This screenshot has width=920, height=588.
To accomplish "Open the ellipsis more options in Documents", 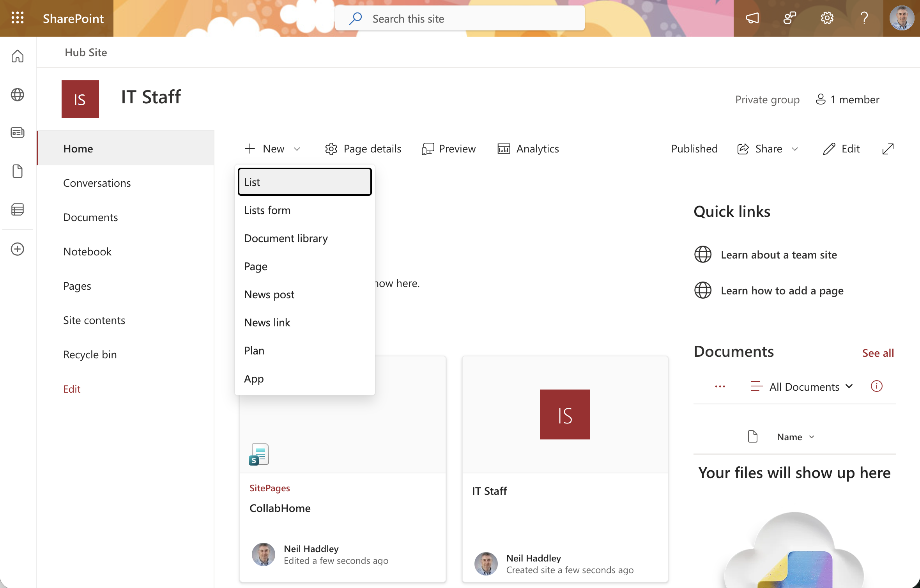I will (720, 386).
